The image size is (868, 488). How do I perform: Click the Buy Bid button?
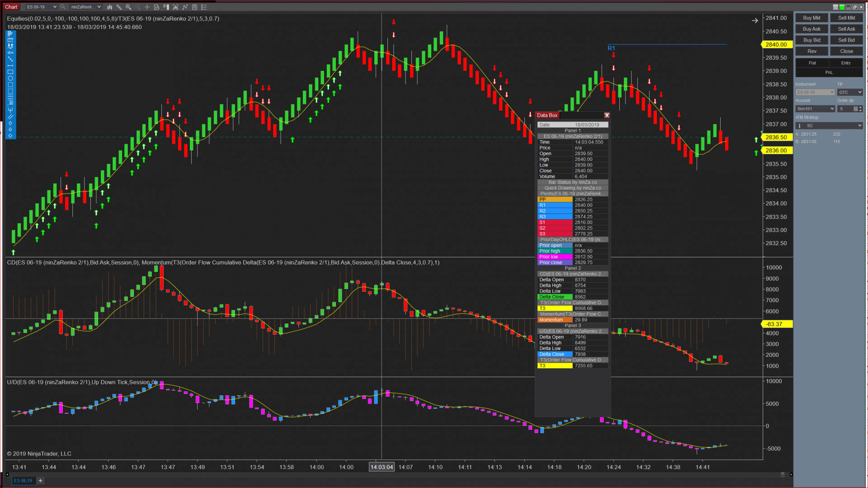pyautogui.click(x=811, y=40)
